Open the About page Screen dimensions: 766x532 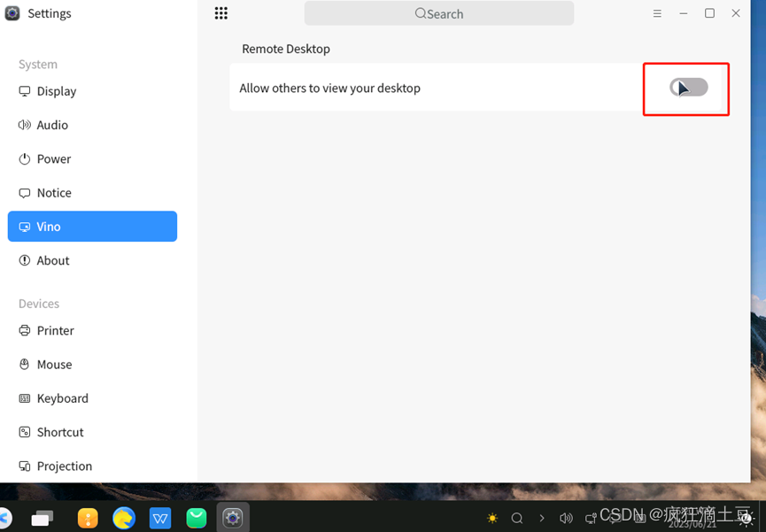coord(92,260)
